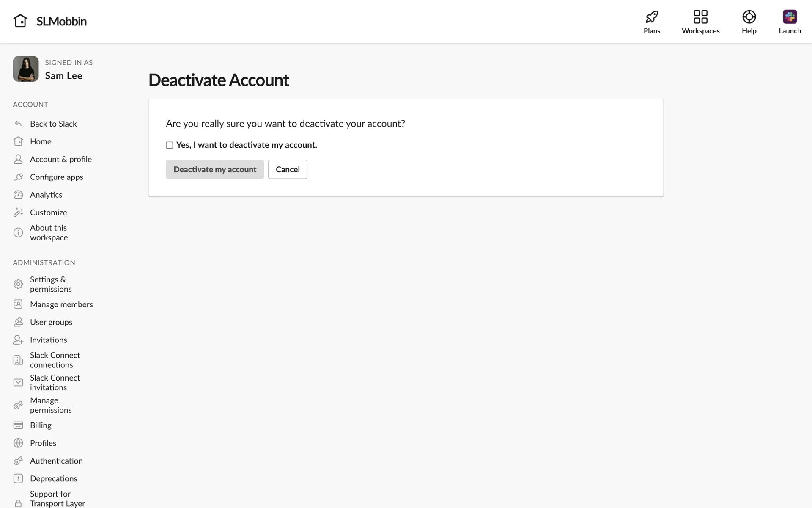This screenshot has width=812, height=508.
Task: Click the Help lifebuoy icon
Action: [x=749, y=17]
